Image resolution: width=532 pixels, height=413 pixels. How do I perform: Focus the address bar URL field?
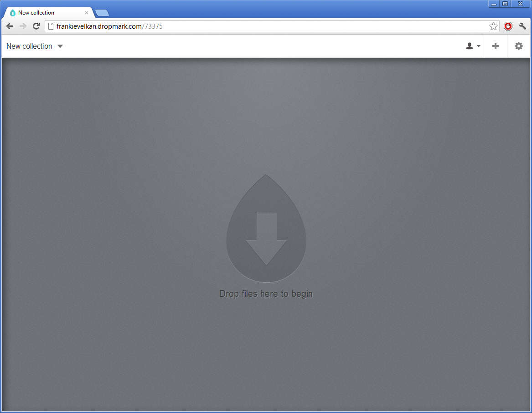tap(272, 26)
